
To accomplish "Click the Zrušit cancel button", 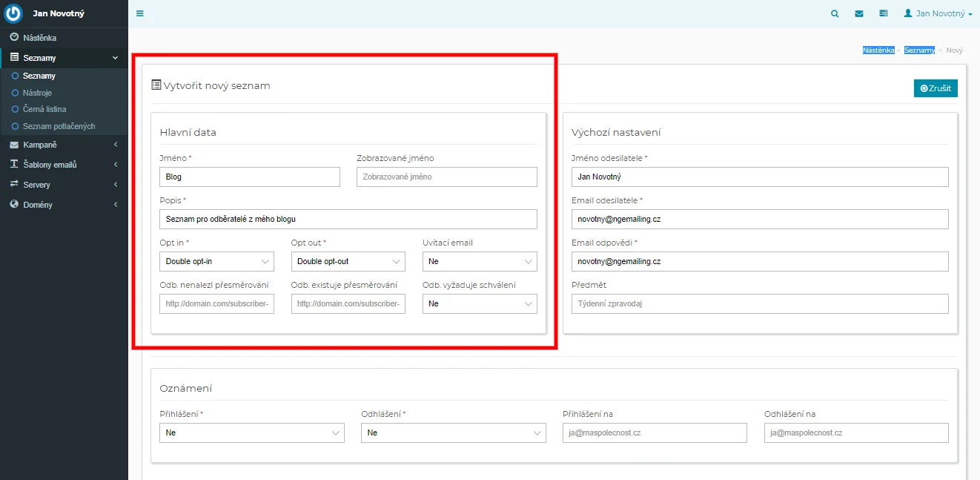I will click(936, 88).
